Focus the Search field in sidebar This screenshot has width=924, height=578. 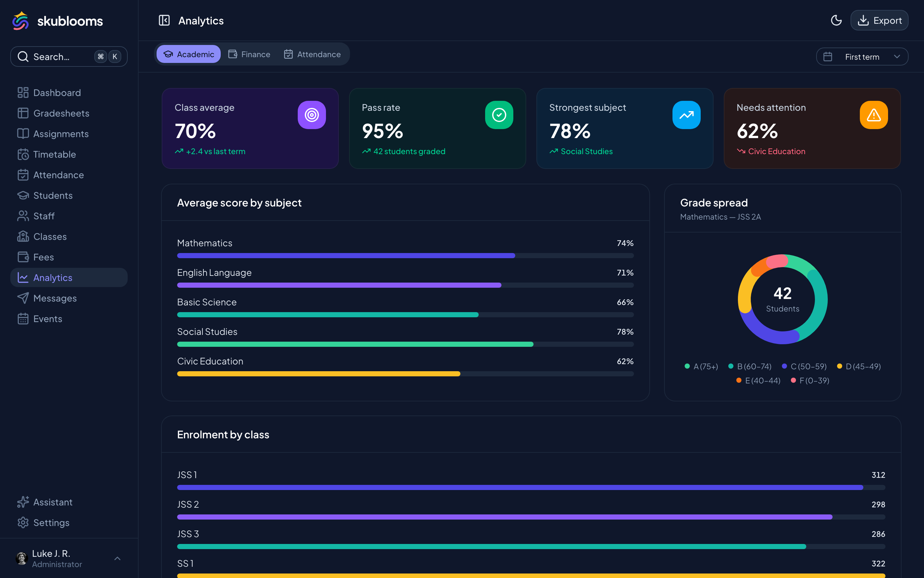[69, 57]
